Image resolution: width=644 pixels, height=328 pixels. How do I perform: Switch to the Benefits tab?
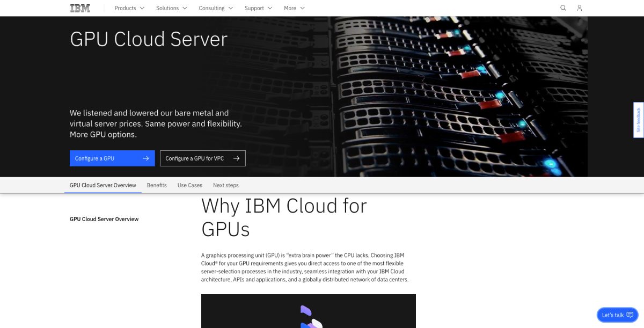(x=157, y=185)
